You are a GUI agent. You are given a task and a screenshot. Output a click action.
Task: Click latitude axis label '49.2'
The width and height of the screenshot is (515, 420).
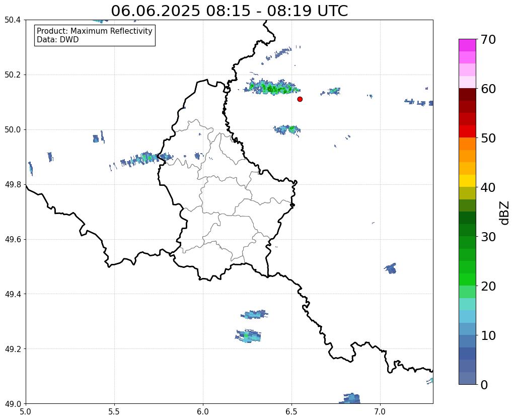[13, 349]
